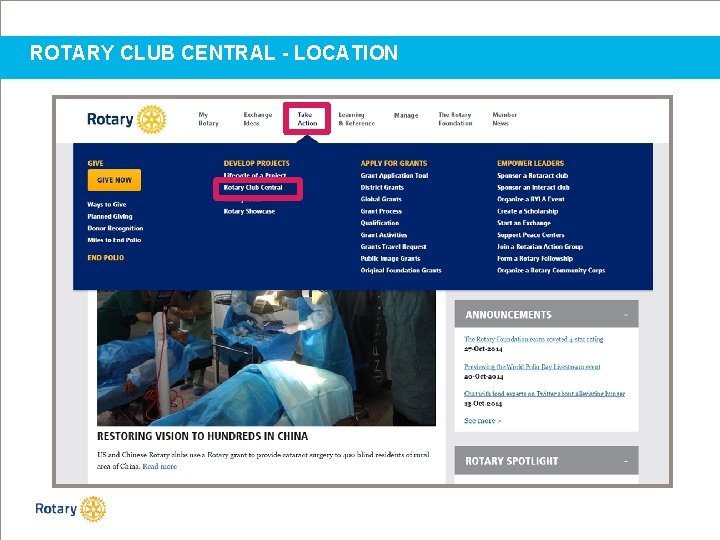
Task: Open Form a Rotary Fellowship
Action: [535, 259]
